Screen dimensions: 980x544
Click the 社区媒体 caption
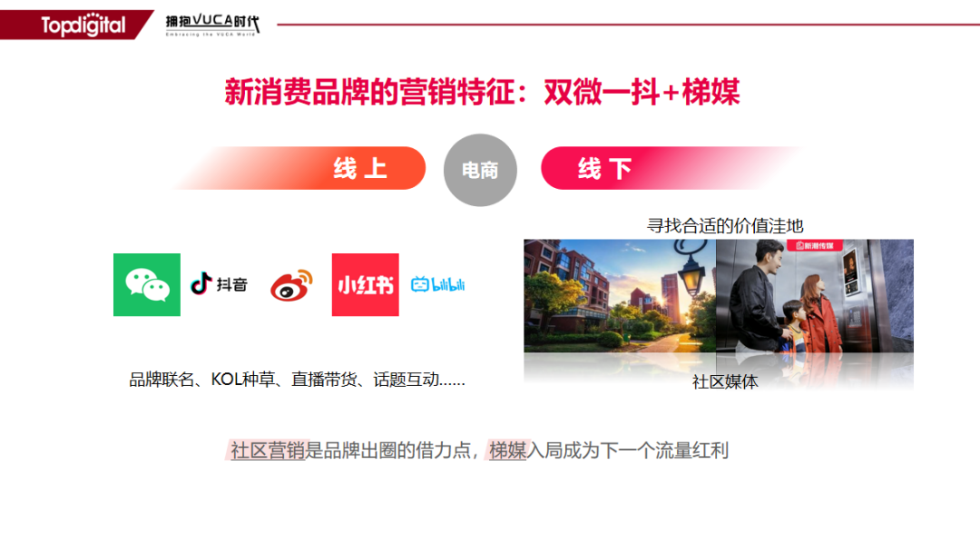pyautogui.click(x=725, y=381)
